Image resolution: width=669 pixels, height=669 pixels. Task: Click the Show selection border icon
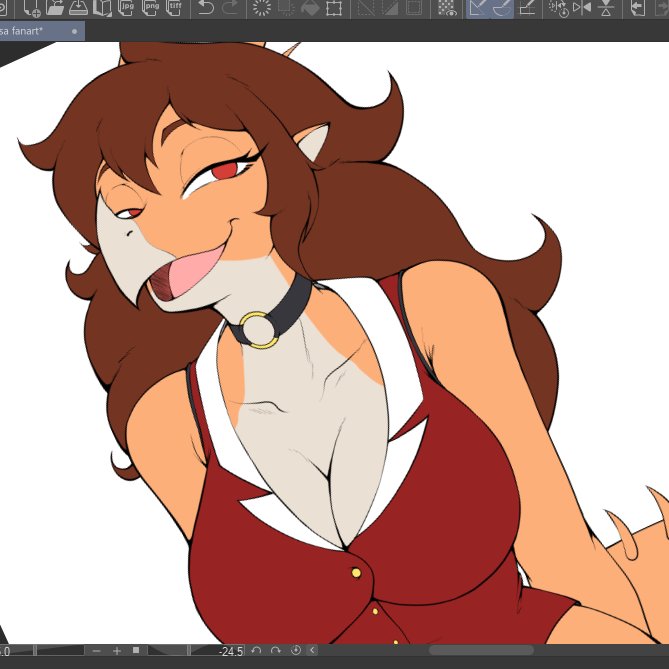tap(413, 8)
